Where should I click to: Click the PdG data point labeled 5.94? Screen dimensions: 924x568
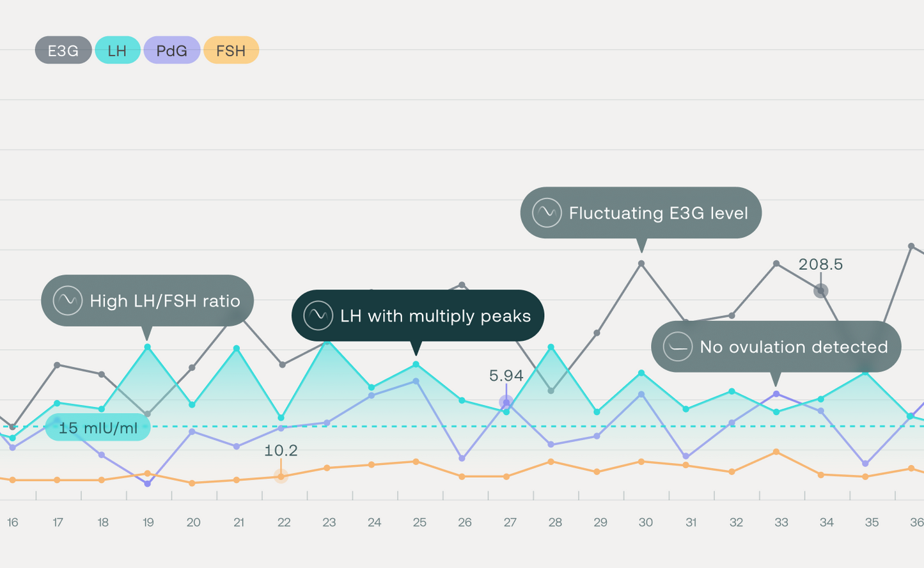[506, 402]
